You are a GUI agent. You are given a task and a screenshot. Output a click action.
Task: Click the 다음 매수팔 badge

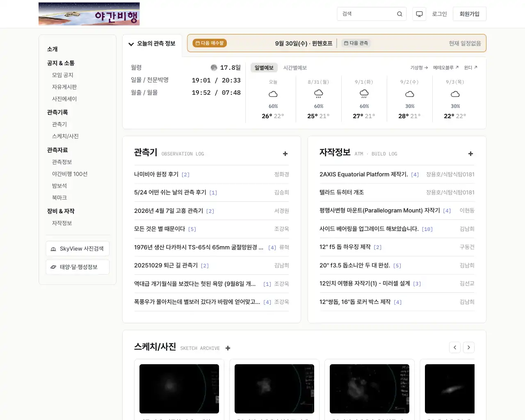210,43
